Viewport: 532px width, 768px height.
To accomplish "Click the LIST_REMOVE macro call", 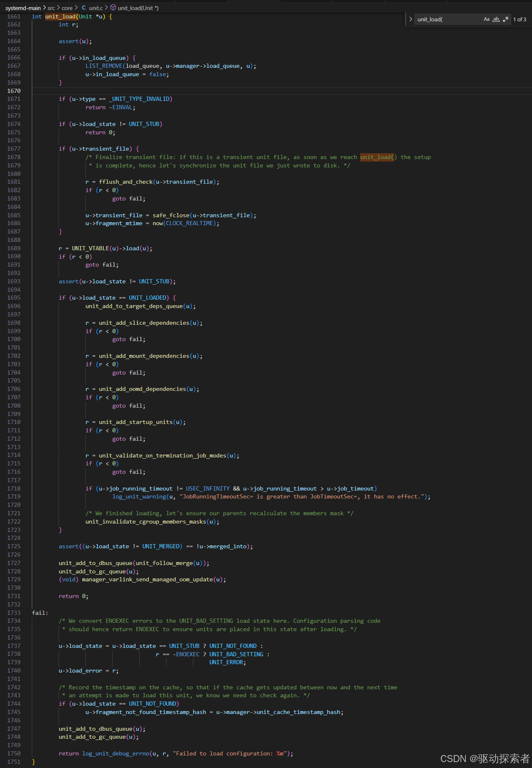I will (x=104, y=66).
